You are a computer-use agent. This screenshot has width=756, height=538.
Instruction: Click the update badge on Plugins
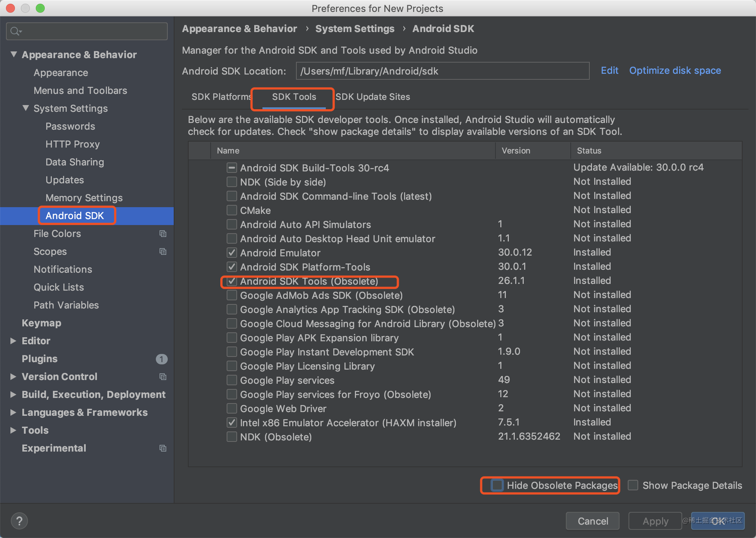pos(162,359)
